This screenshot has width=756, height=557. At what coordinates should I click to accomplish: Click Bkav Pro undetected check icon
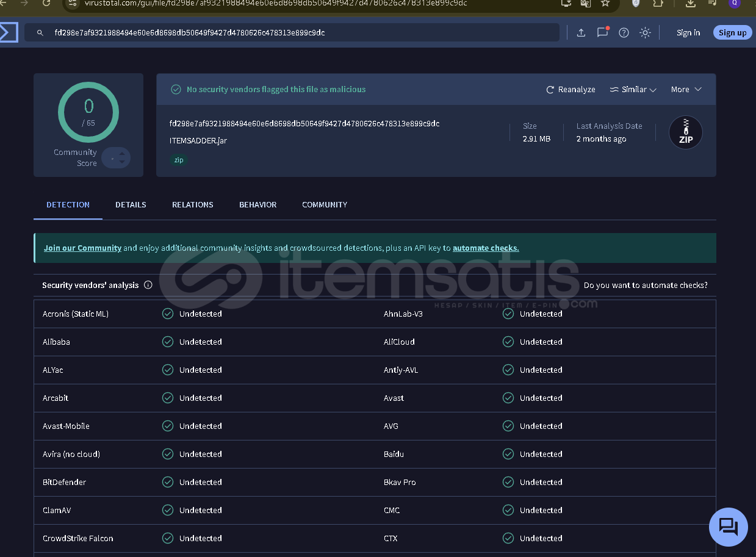pyautogui.click(x=508, y=482)
